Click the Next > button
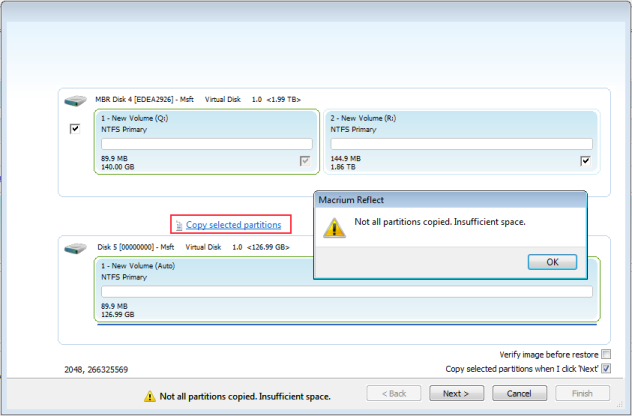This screenshot has width=632, height=416. tap(456, 393)
